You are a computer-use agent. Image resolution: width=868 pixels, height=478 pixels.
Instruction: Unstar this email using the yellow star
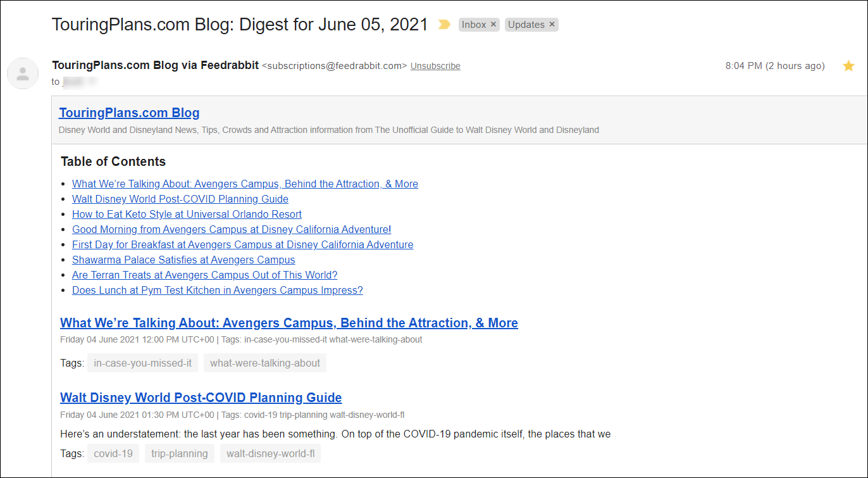(848, 66)
